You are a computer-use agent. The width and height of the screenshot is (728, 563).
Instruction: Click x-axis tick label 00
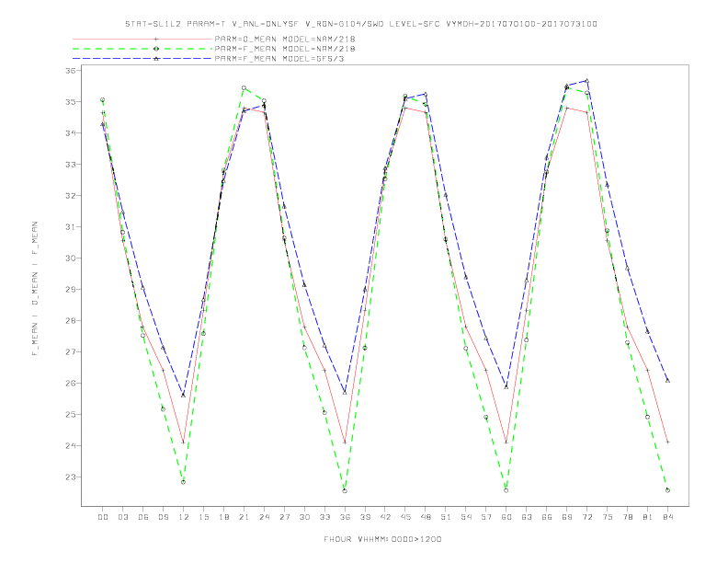[103, 517]
